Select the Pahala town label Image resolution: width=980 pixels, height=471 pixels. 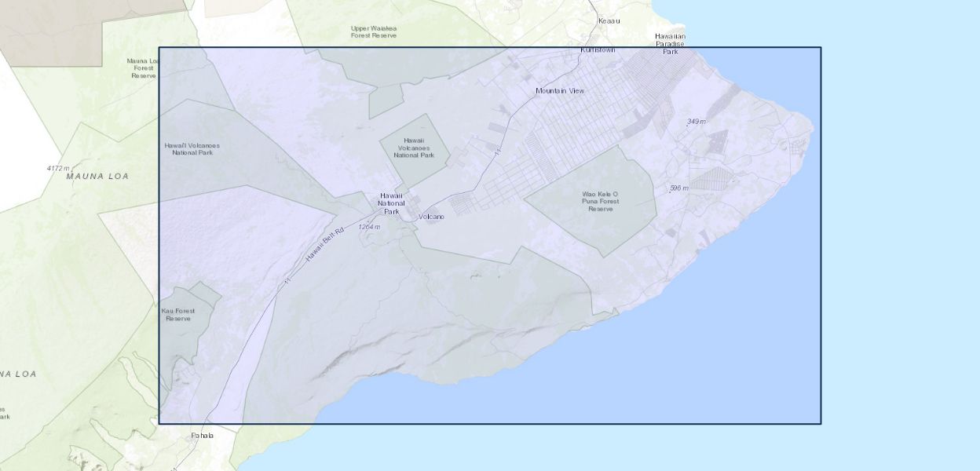point(202,435)
